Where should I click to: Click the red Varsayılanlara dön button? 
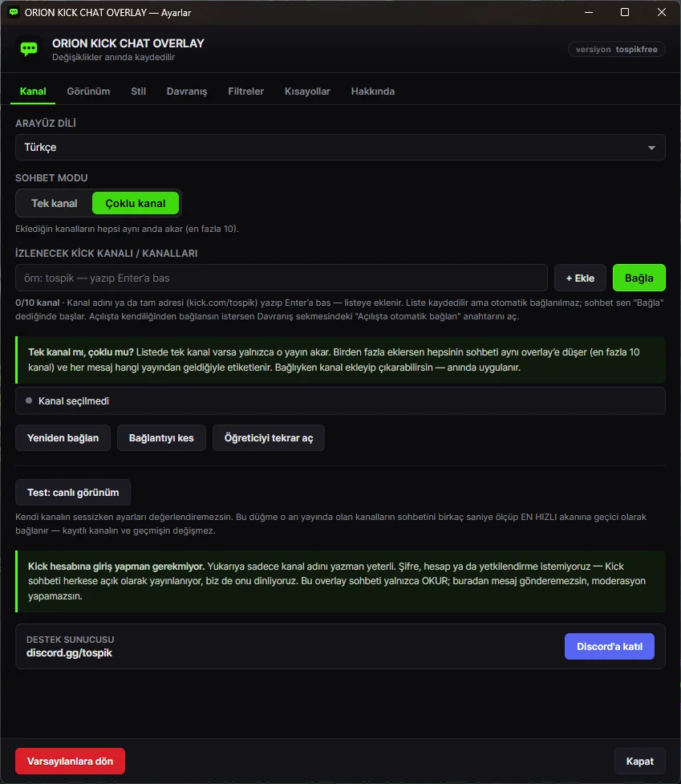tap(70, 761)
